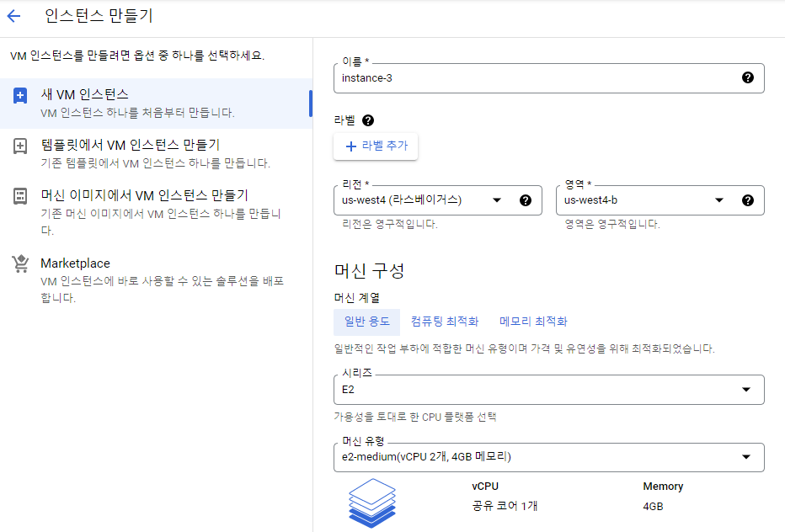Switch to the 메모리 최적화 tab

pos(533,322)
